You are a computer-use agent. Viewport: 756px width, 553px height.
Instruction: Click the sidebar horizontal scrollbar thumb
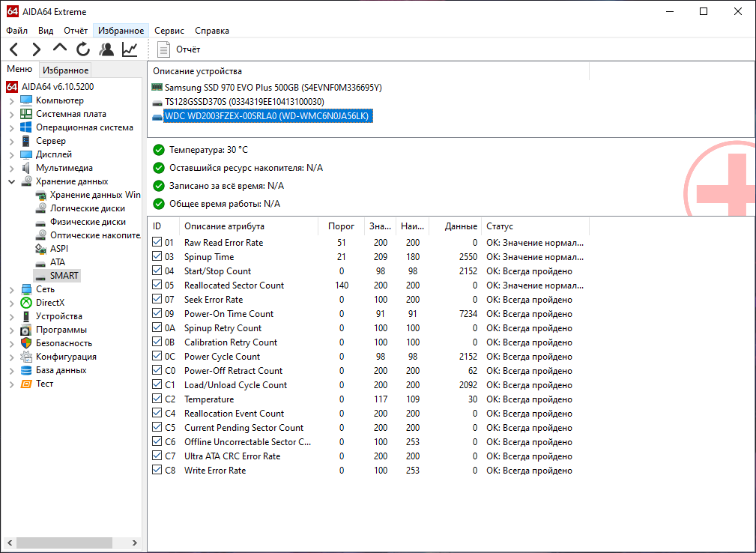64,543
